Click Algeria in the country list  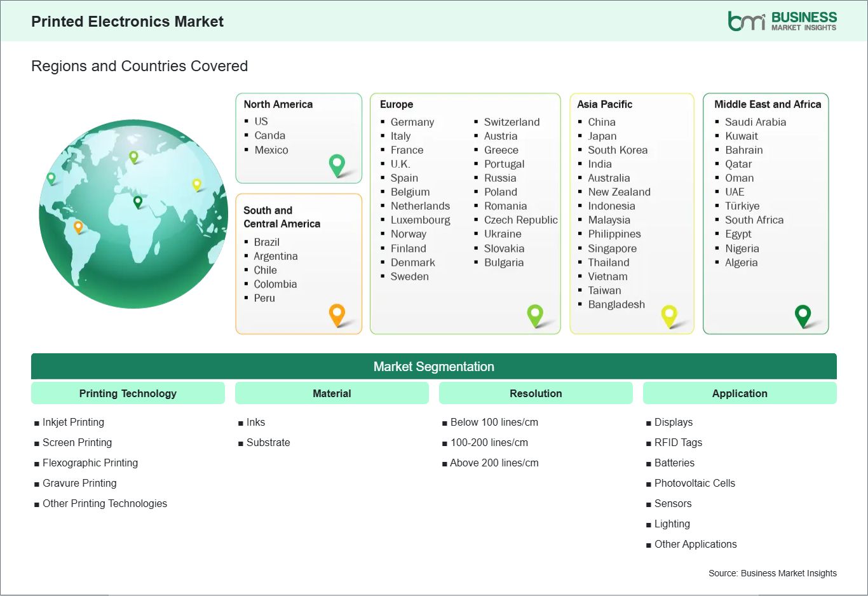(742, 262)
